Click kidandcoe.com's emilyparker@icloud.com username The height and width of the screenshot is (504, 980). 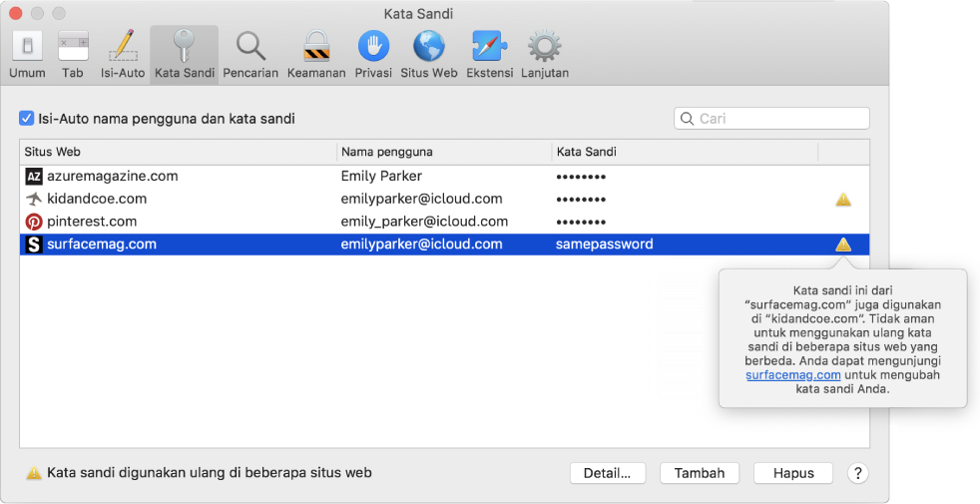pyautogui.click(x=421, y=199)
